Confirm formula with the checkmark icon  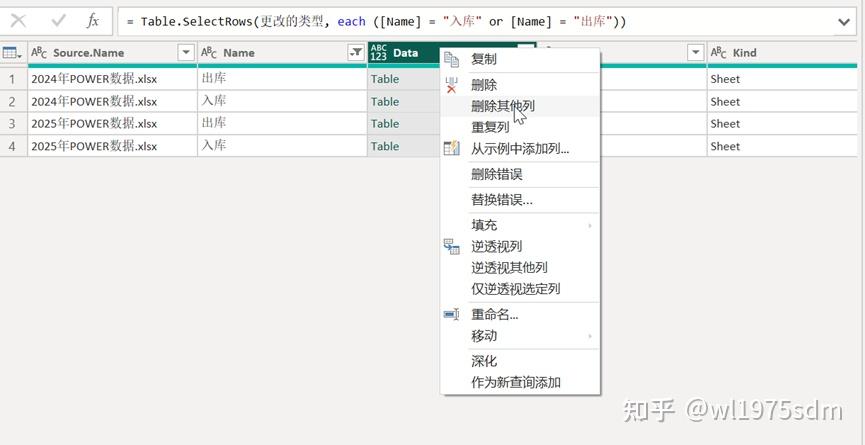58,22
